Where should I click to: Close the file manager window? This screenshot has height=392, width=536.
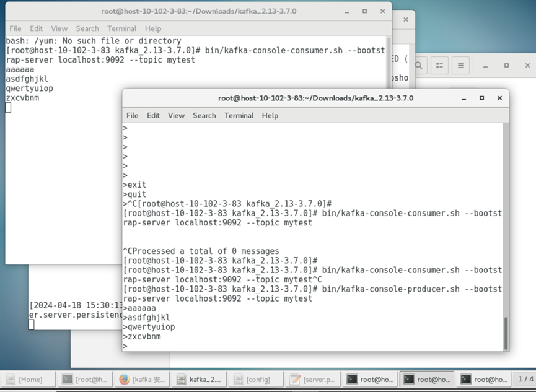pyautogui.click(x=527, y=65)
